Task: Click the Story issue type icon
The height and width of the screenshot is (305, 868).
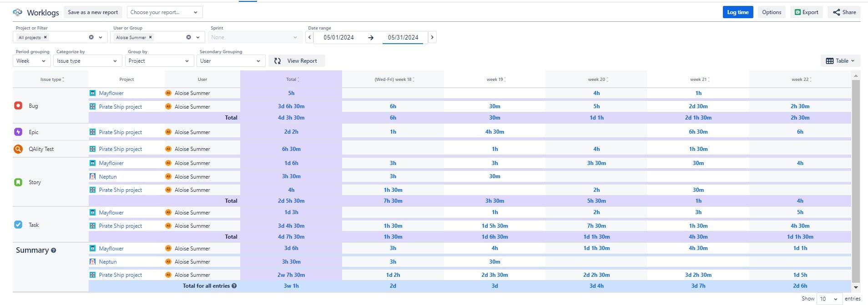Action: (x=18, y=182)
